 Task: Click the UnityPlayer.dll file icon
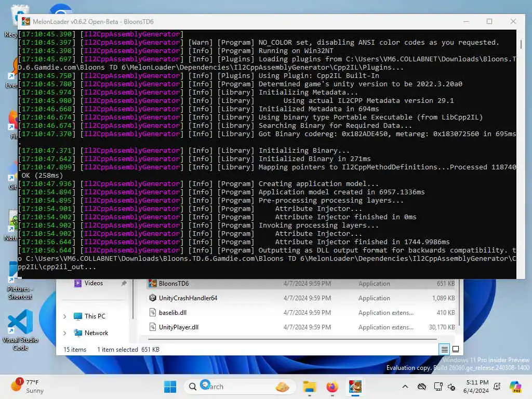pyautogui.click(x=152, y=327)
